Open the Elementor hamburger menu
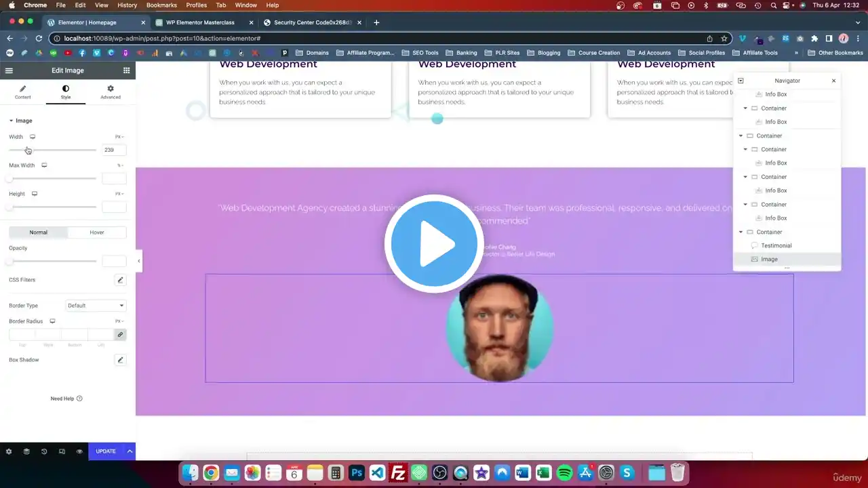 coord(9,70)
